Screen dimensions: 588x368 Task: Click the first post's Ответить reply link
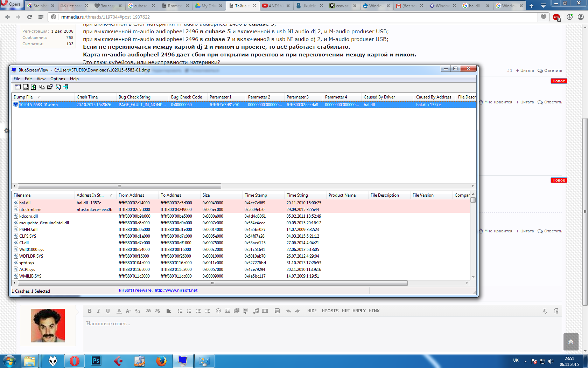click(x=550, y=70)
